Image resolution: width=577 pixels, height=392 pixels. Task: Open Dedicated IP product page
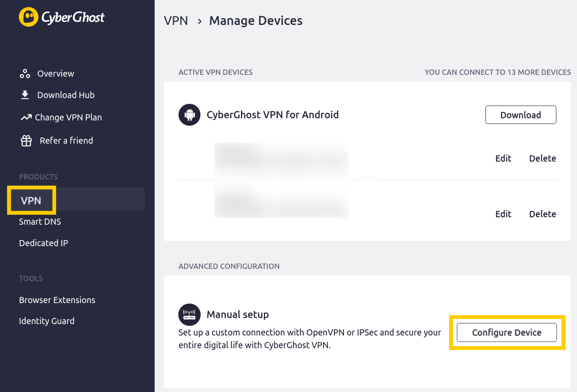tap(43, 243)
